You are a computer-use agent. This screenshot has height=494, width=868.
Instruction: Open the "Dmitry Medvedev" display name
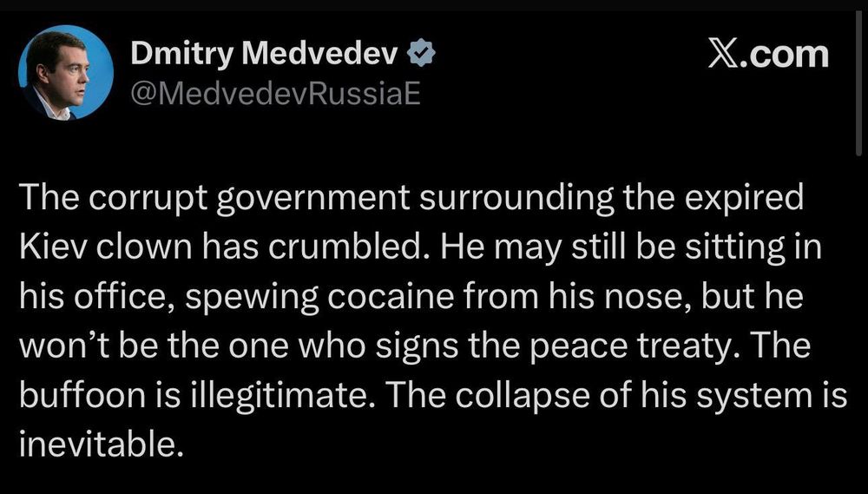pyautogui.click(x=265, y=55)
